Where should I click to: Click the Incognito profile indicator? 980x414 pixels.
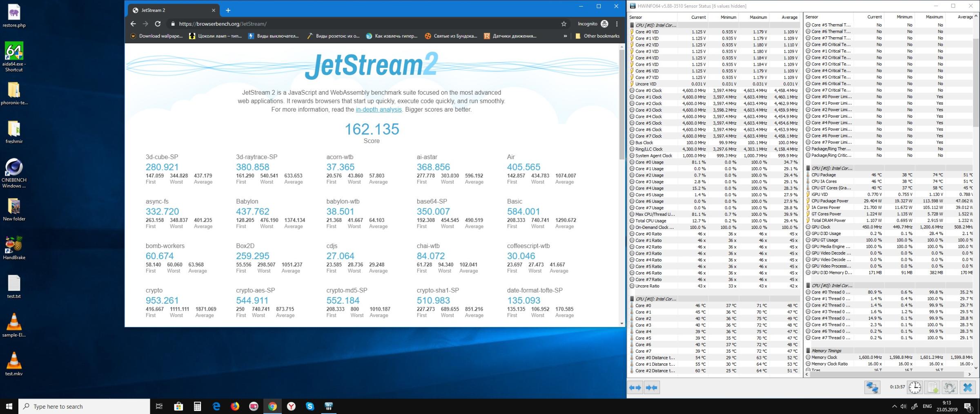click(x=593, y=24)
